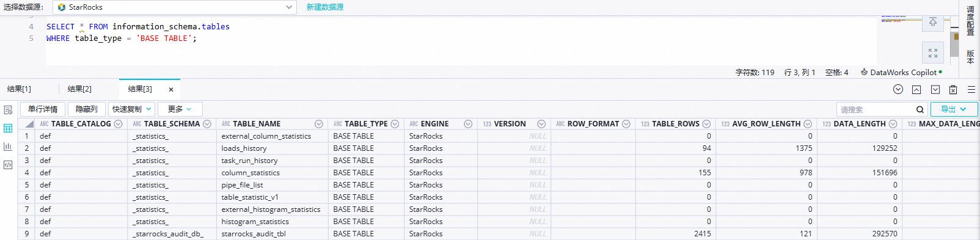Screen dimensions: 980x240
Task: Click the log view icon above grid icon
Action: pos(8,110)
